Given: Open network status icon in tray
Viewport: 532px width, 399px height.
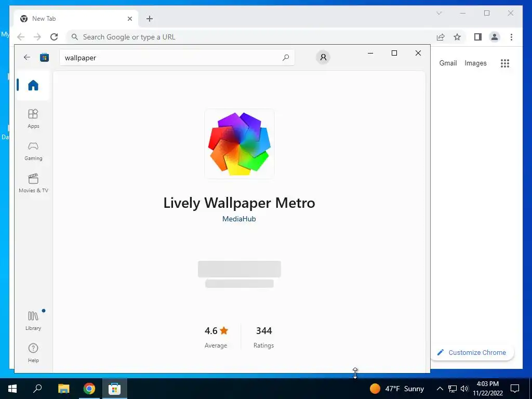Looking at the screenshot, I should click(453, 389).
